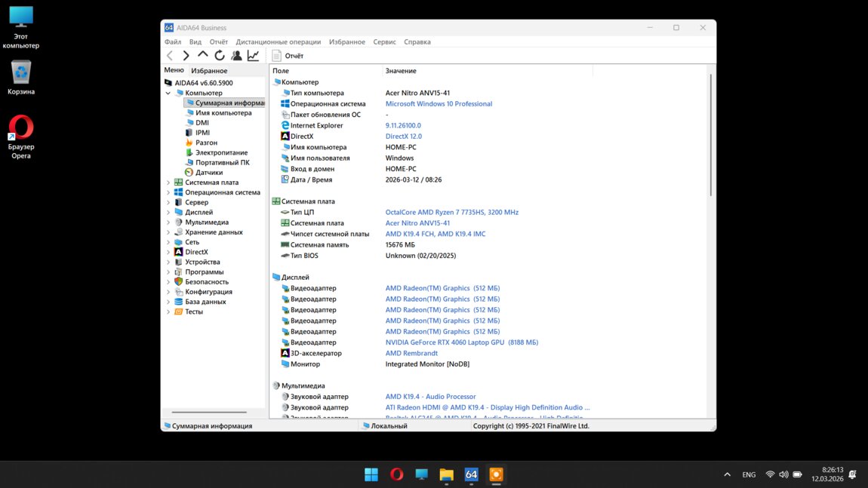Image resolution: width=868 pixels, height=488 pixels.
Task: Open AIDA64 from the Windows taskbar
Action: tap(471, 474)
